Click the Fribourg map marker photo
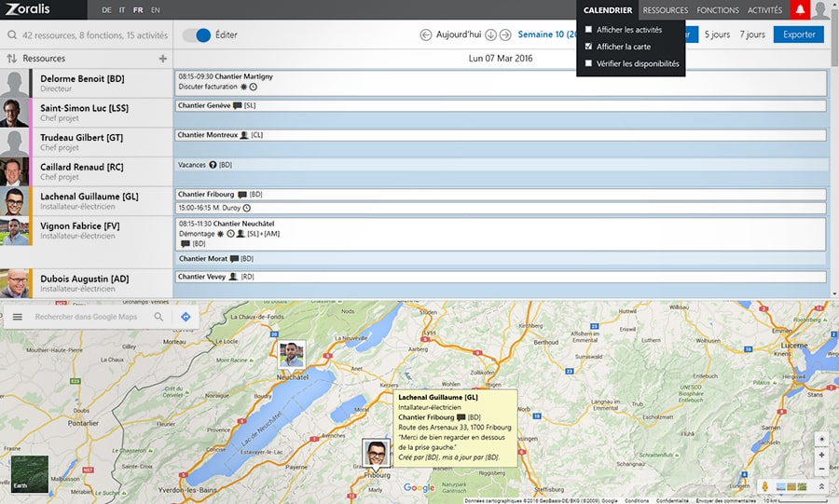The height and width of the screenshot is (504, 839). 377,453
